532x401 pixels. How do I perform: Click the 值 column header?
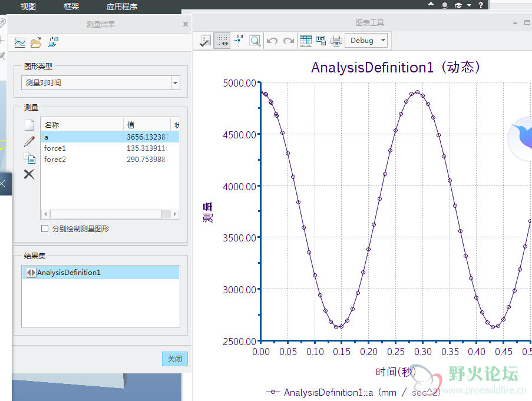click(x=147, y=125)
